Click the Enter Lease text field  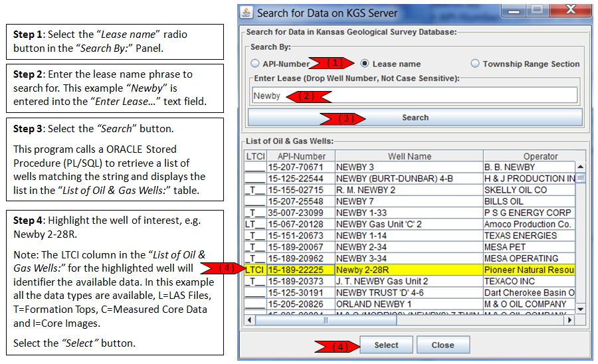pyautogui.click(x=415, y=95)
